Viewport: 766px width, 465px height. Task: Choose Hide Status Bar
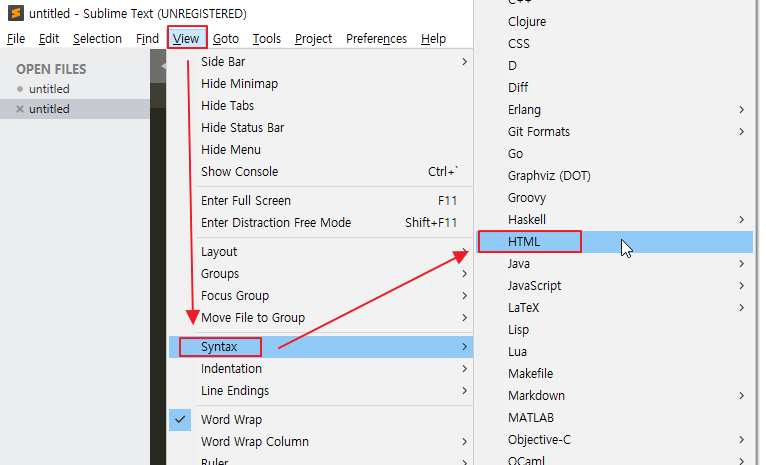tap(320, 127)
